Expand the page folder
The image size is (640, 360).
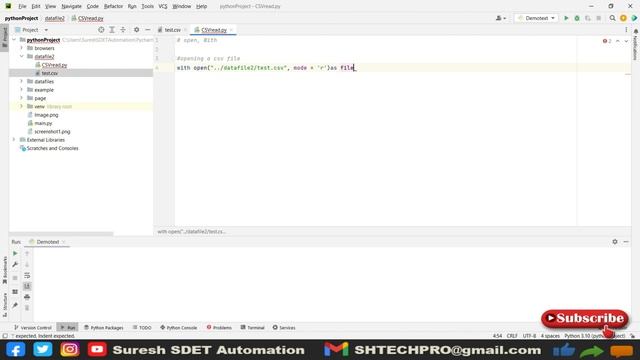(22, 98)
